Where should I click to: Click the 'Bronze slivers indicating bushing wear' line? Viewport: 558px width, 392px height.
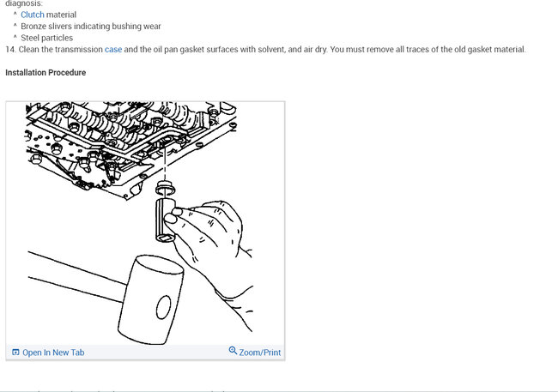pyautogui.click(x=91, y=27)
